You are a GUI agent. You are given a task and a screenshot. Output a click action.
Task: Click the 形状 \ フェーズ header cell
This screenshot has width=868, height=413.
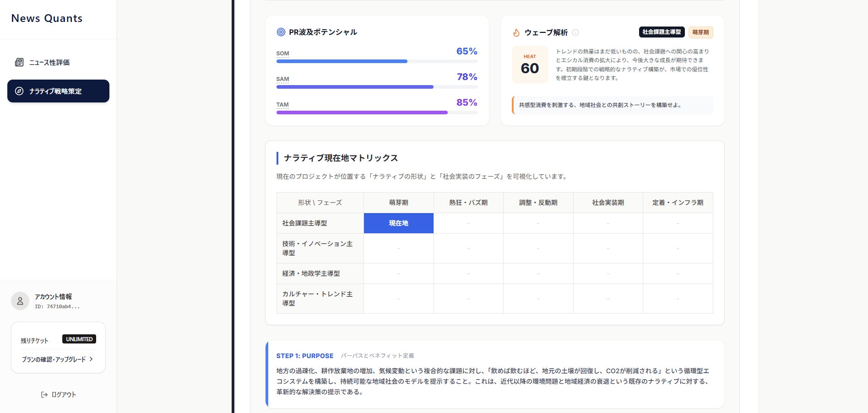point(320,203)
